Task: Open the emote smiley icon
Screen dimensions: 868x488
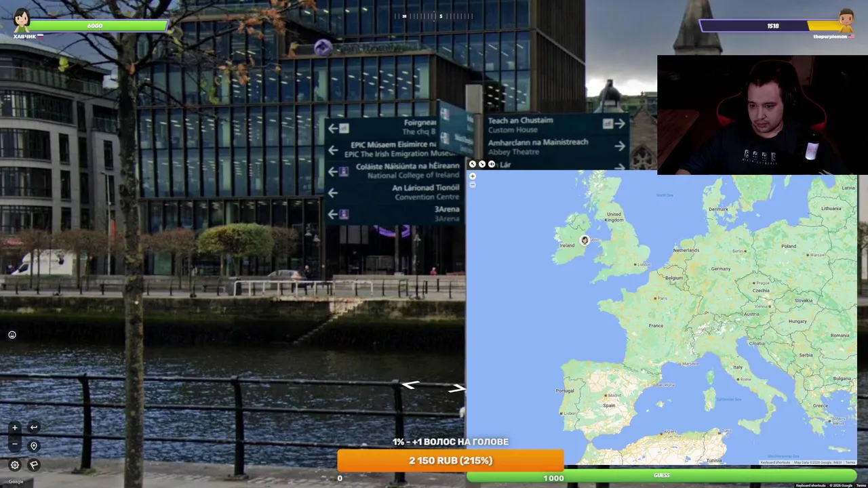Action: click(x=12, y=335)
